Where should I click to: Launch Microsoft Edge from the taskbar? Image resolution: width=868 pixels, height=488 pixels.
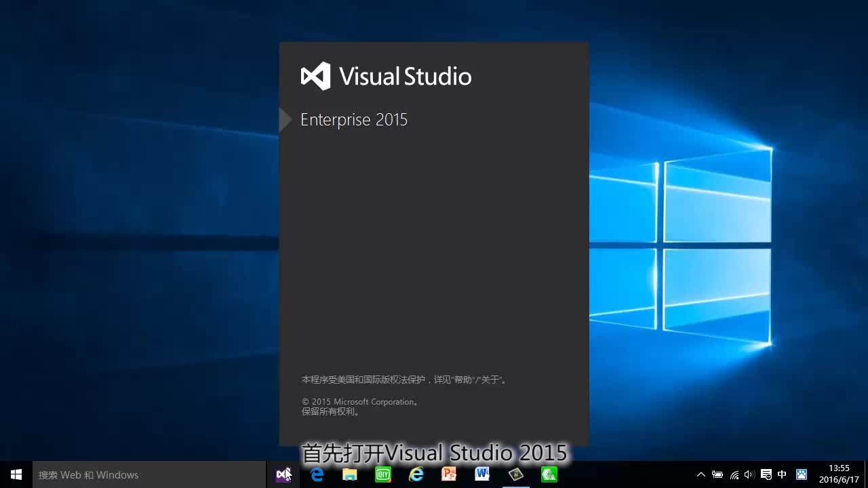point(317,475)
